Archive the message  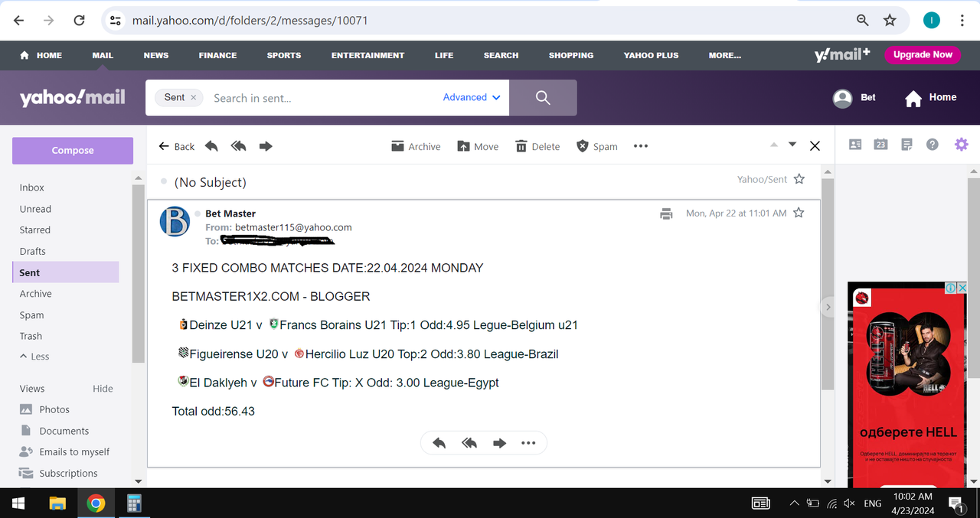pos(416,146)
